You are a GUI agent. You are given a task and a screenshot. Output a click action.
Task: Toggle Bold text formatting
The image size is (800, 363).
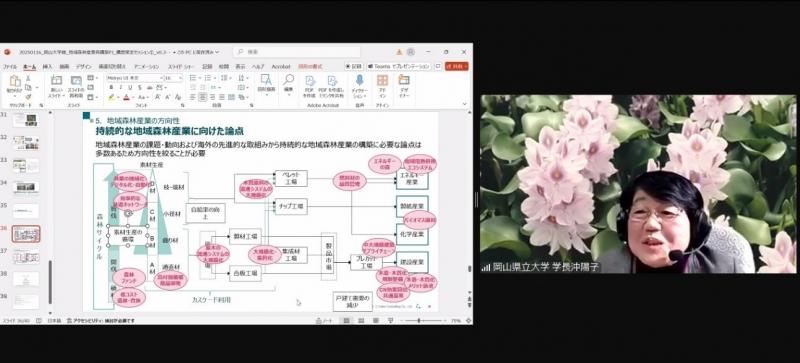(x=112, y=87)
